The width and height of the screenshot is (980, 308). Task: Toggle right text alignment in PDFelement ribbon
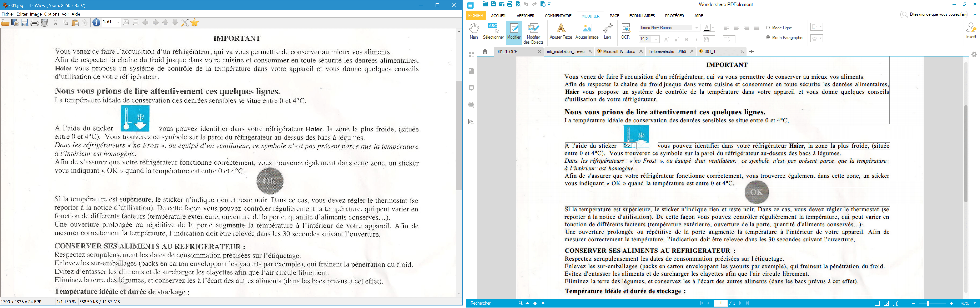(746, 28)
